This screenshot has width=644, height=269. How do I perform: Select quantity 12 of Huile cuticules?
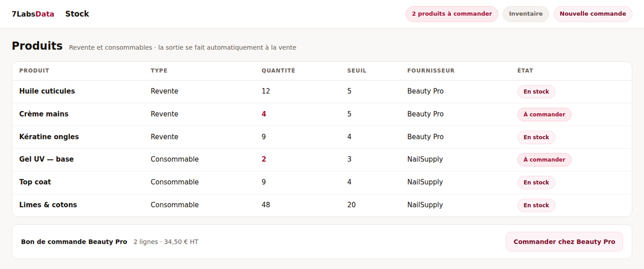coord(266,91)
